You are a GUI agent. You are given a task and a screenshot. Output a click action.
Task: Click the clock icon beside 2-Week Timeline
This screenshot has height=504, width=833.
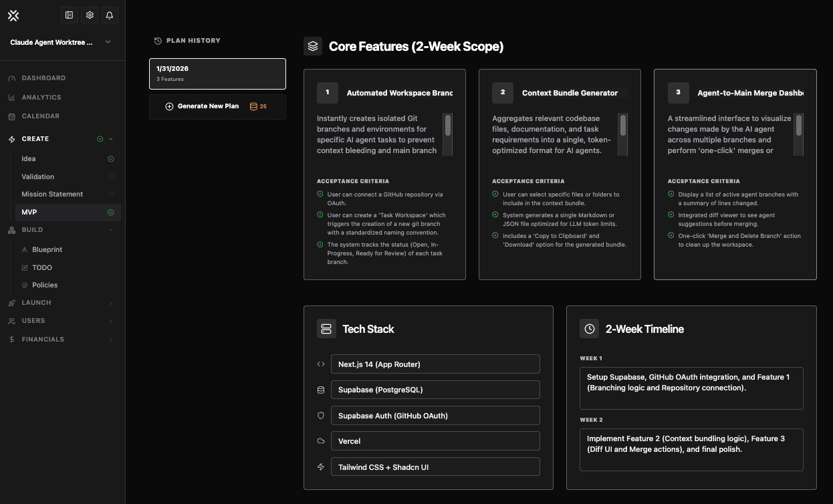588,328
